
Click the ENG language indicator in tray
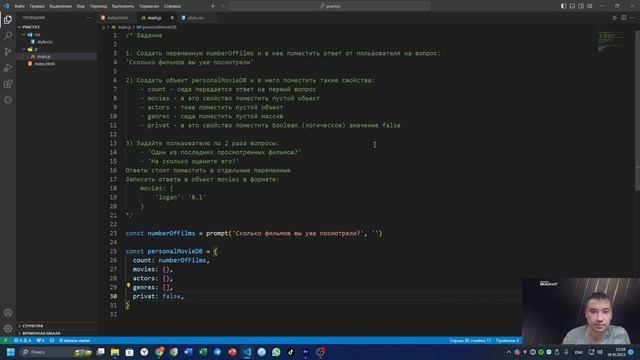click(579, 352)
